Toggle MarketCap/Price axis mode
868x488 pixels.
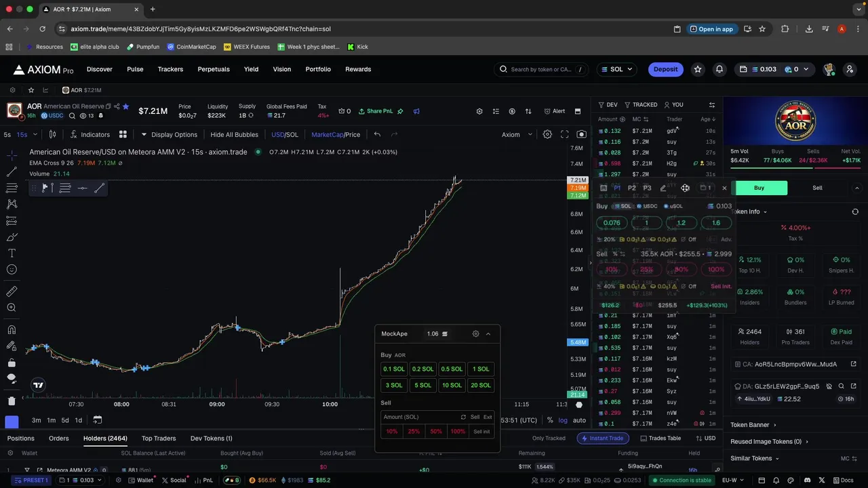tap(336, 134)
